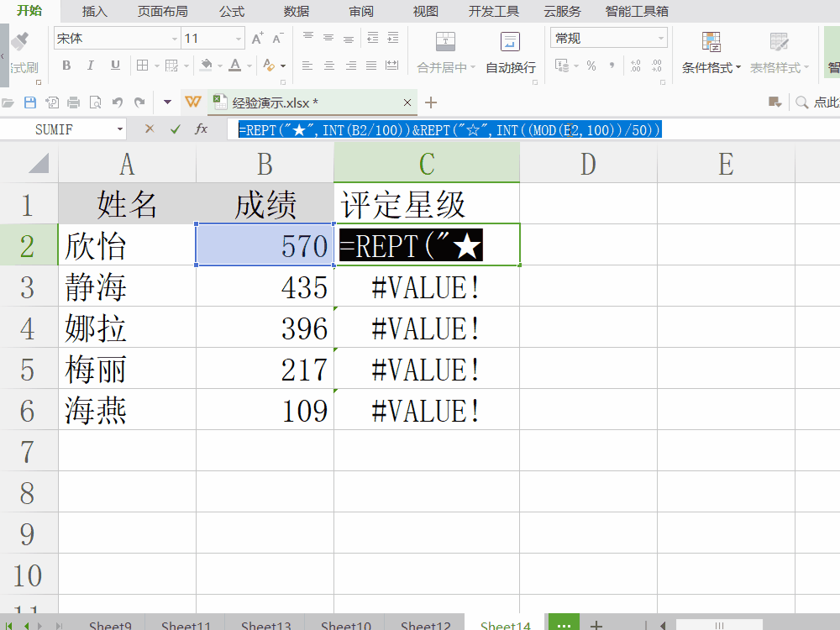Open the 条件格式 conditional formatting button
The image size is (840, 630).
pyautogui.click(x=711, y=52)
